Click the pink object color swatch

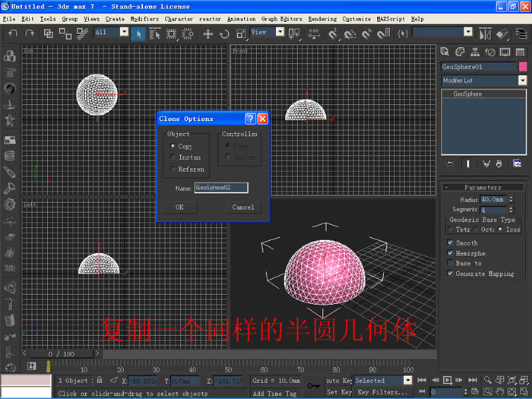(523, 67)
